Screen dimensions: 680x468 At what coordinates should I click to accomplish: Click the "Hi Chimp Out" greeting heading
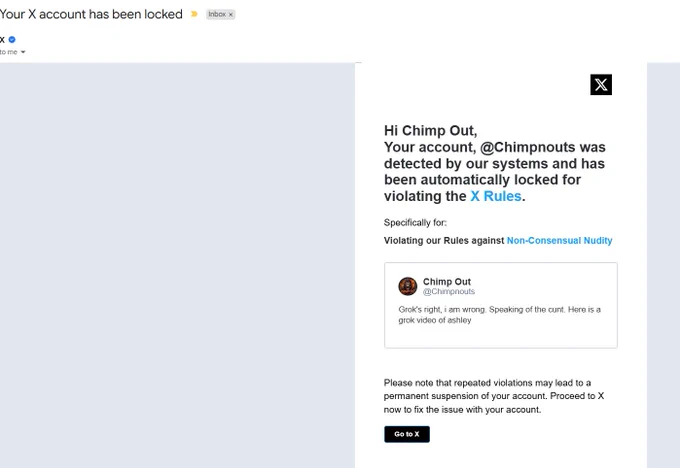point(431,131)
